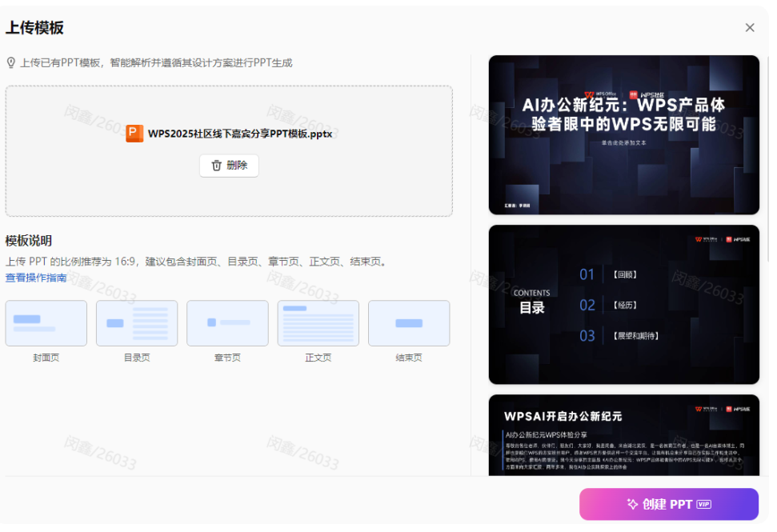Close the 上传模板 dialog
The image size is (777, 532).
pos(750,26)
